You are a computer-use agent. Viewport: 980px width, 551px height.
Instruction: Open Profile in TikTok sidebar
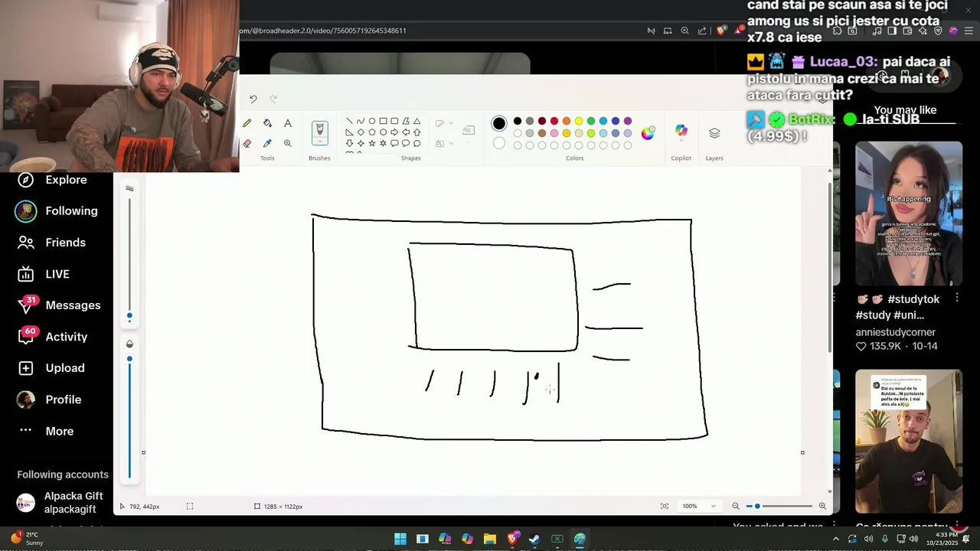click(x=50, y=399)
